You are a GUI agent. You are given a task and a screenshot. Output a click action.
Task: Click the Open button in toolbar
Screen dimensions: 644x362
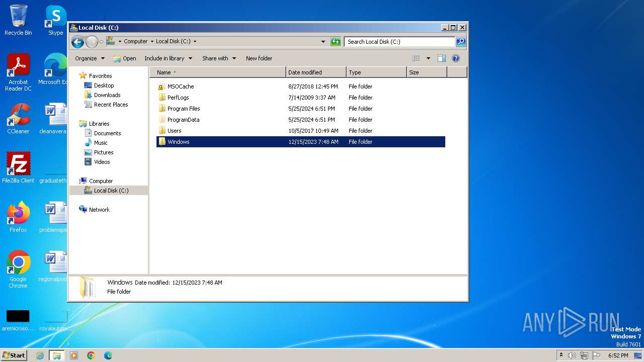pyautogui.click(x=125, y=58)
